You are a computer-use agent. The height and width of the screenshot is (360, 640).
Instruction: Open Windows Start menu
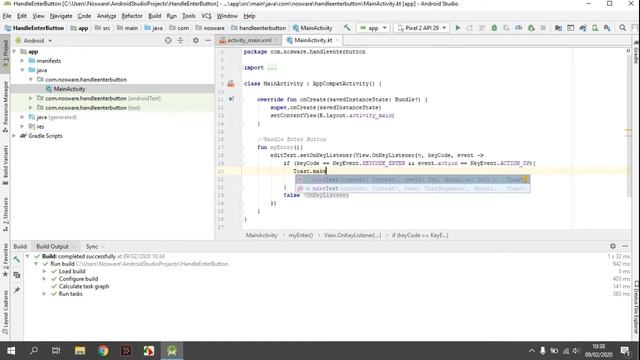(11, 351)
